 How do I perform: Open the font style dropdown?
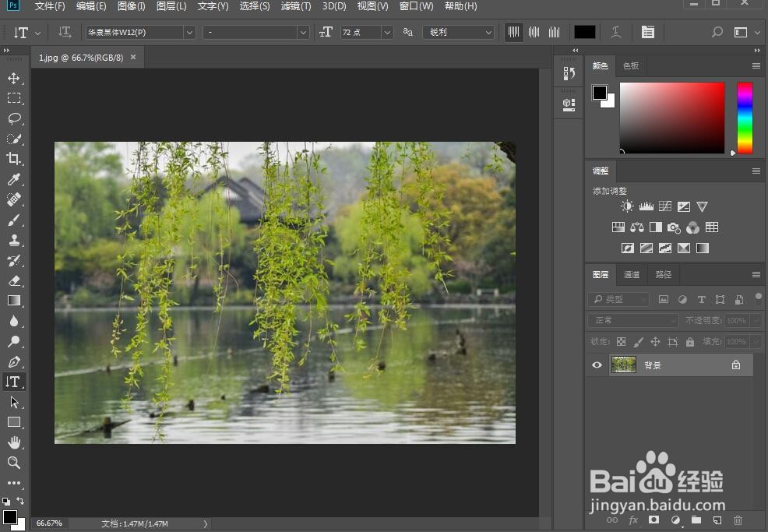click(303, 33)
